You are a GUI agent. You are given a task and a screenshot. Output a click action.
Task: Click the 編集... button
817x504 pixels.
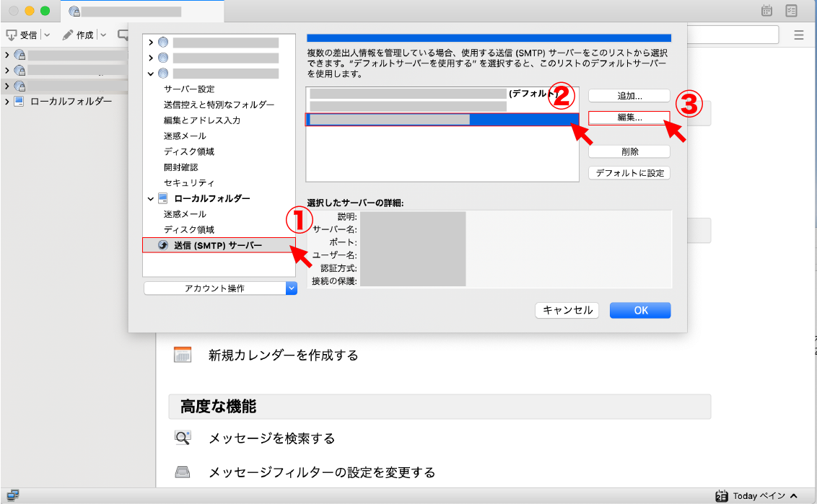629,117
